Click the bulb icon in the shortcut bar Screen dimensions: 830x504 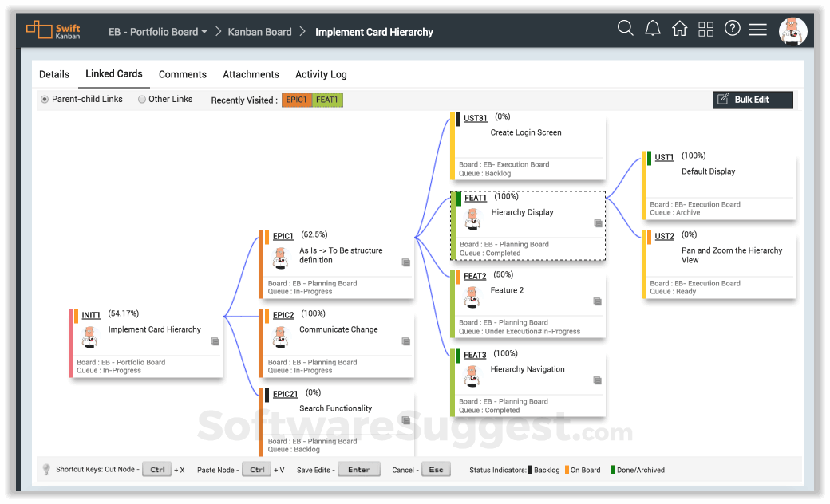click(46, 470)
